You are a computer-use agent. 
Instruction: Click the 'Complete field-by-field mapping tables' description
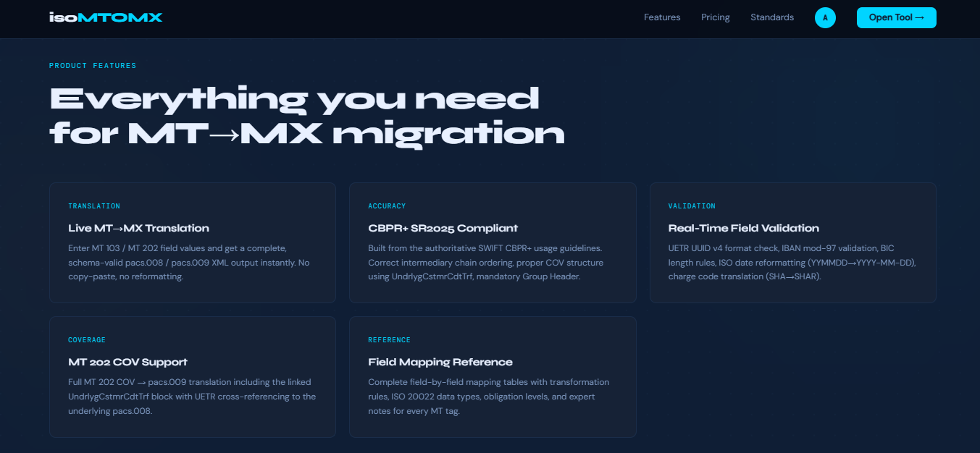click(489, 396)
